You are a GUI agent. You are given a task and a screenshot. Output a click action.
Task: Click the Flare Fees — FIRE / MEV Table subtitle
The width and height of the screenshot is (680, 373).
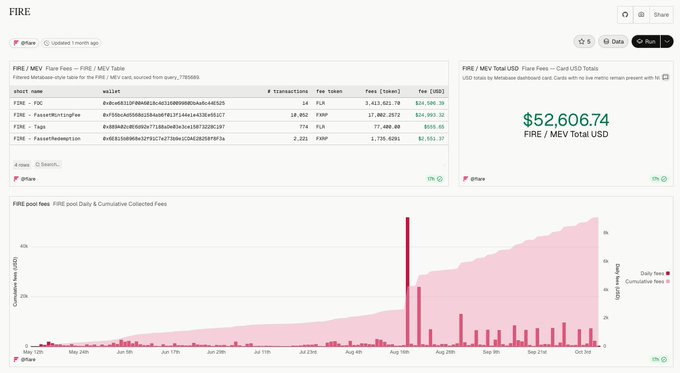[85, 69]
